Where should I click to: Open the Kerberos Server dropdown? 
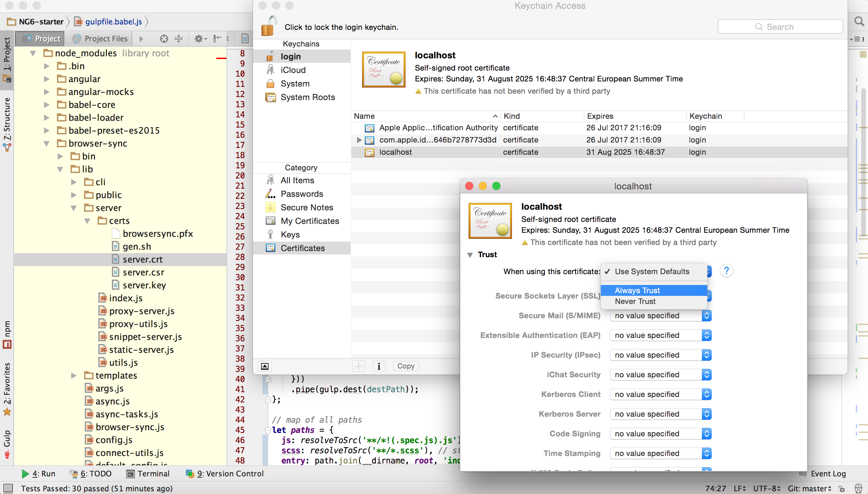pyautogui.click(x=660, y=414)
